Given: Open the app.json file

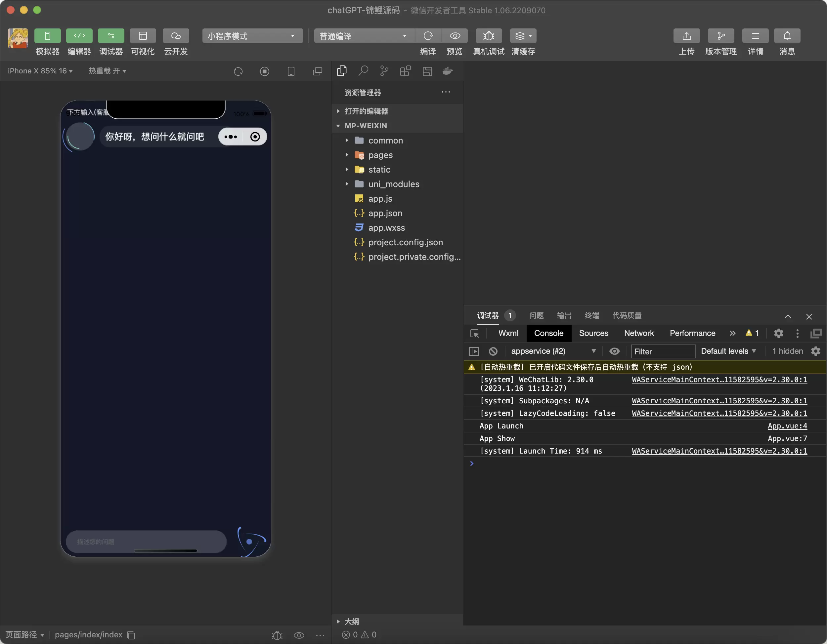Looking at the screenshot, I should click(x=398, y=213).
